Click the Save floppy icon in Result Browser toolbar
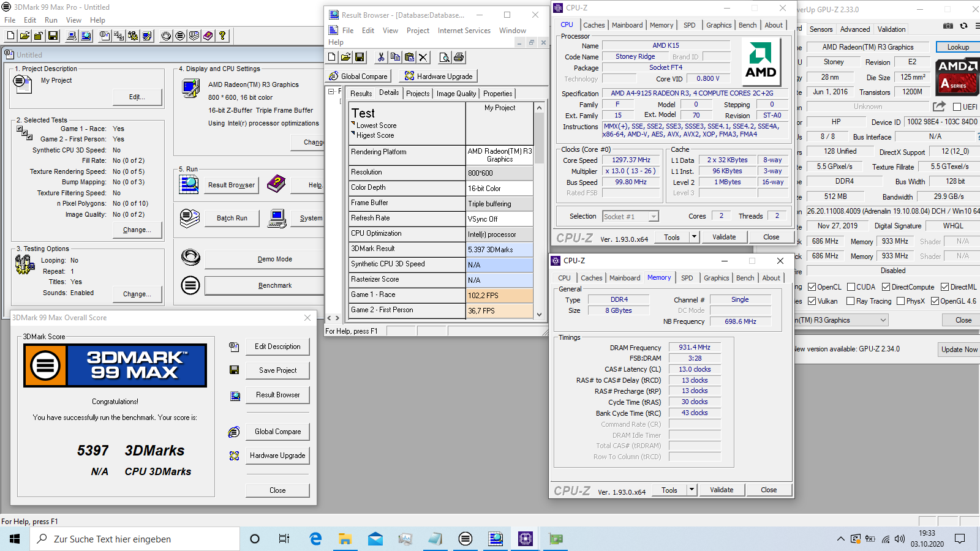This screenshot has width=980, height=551. click(x=360, y=58)
